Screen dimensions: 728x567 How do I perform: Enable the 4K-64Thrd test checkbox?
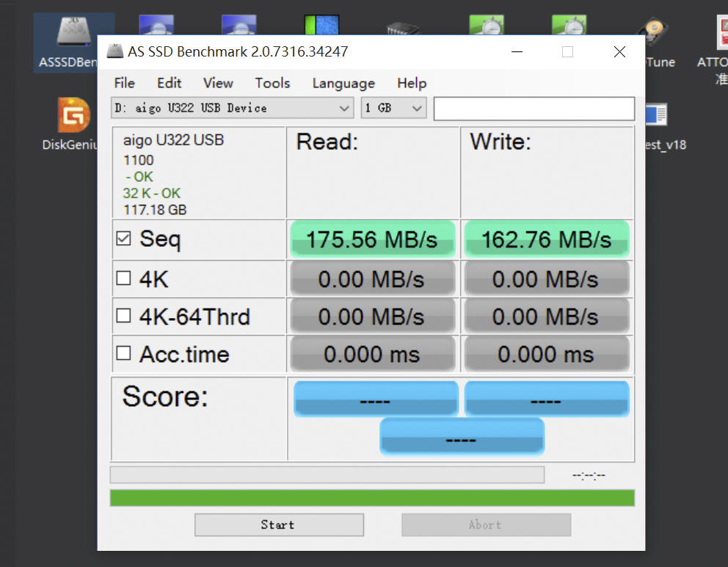point(123,316)
